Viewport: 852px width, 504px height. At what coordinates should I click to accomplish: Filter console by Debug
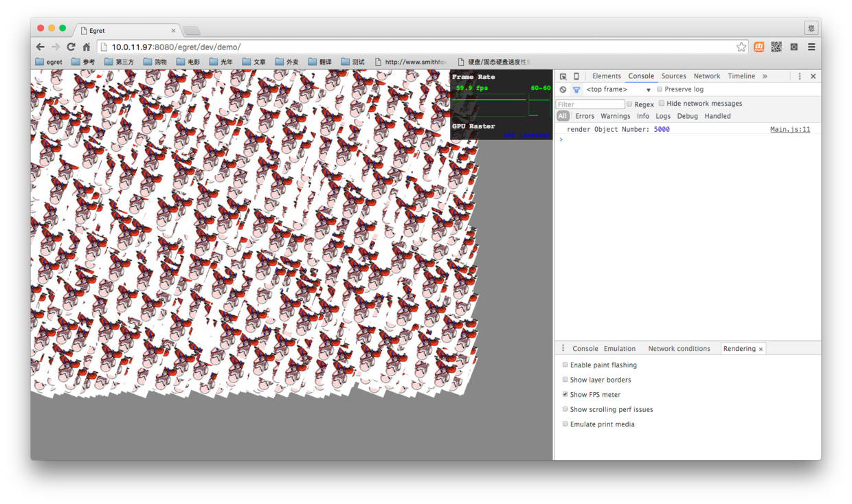[687, 116]
